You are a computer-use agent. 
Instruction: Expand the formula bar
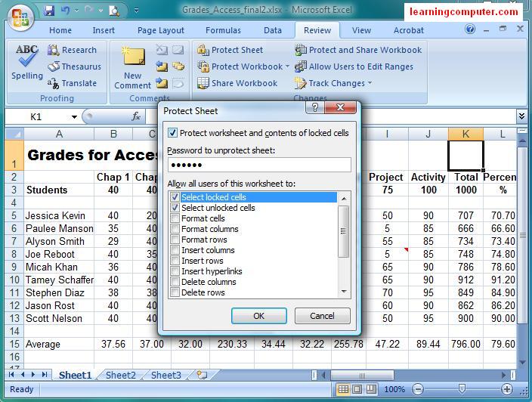coord(521,116)
